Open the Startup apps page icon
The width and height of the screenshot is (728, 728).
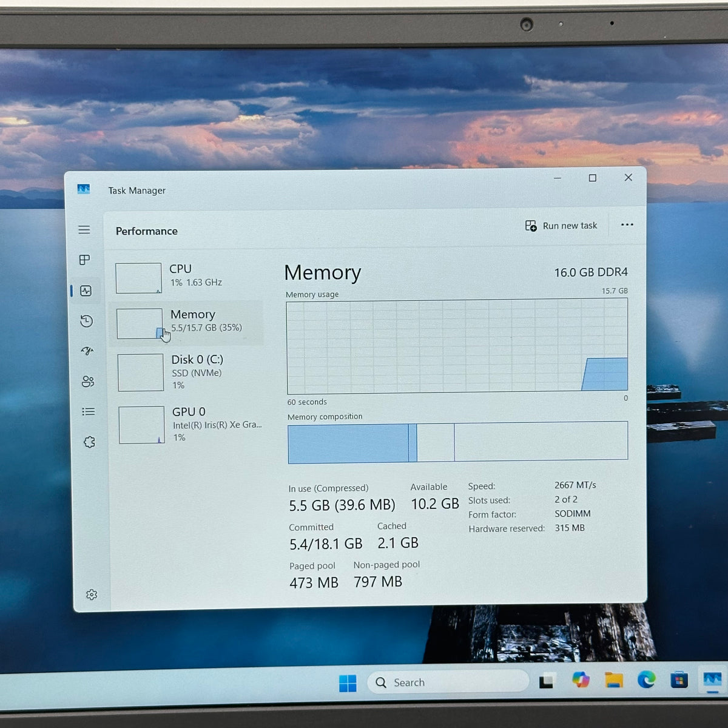coord(87,351)
